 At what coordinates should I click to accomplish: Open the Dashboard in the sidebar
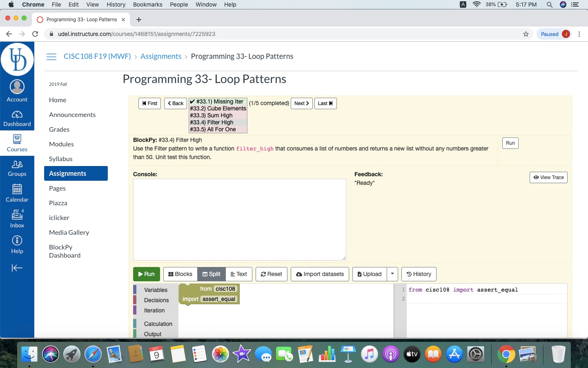[x=17, y=118]
